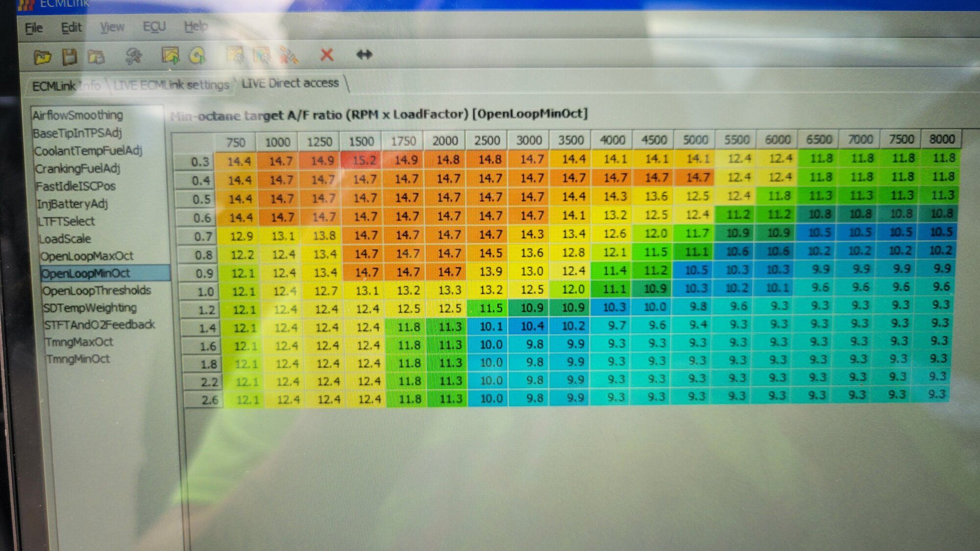Select FastIdleISCPos in the list

(76, 186)
